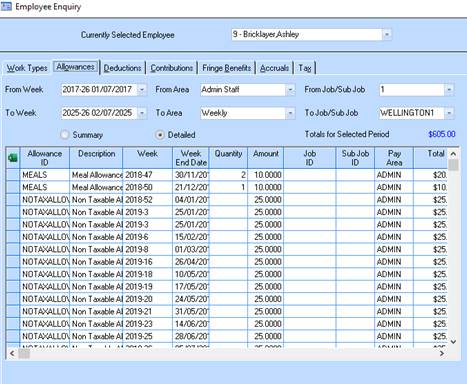This screenshot has width=467, height=384.
Task: Open the Contributions tab
Action: pos(172,68)
